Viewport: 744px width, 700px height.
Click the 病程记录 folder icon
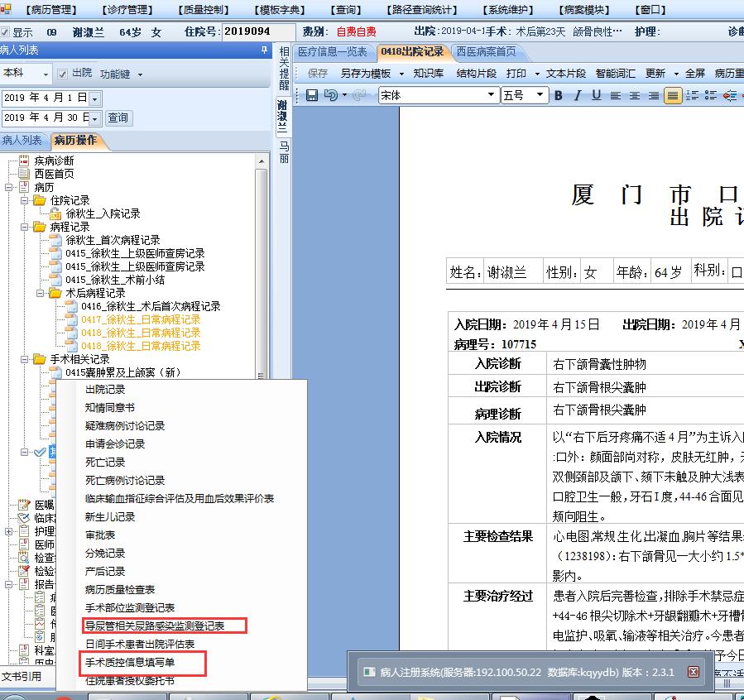click(x=40, y=227)
